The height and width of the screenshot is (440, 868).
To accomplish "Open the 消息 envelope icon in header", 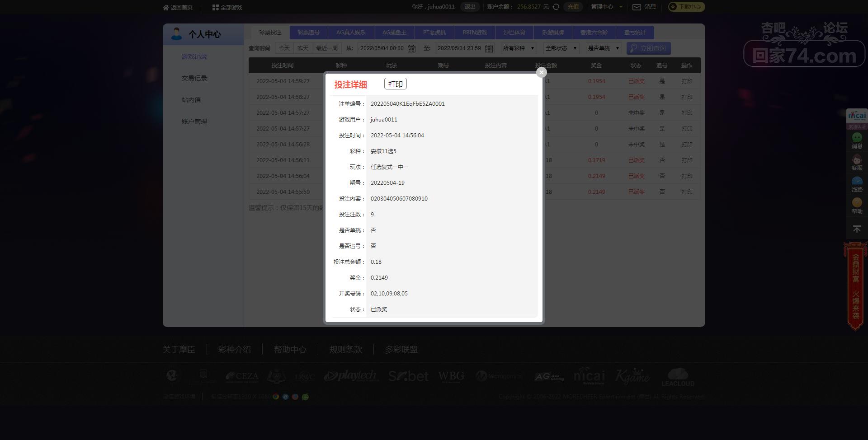I will [637, 7].
